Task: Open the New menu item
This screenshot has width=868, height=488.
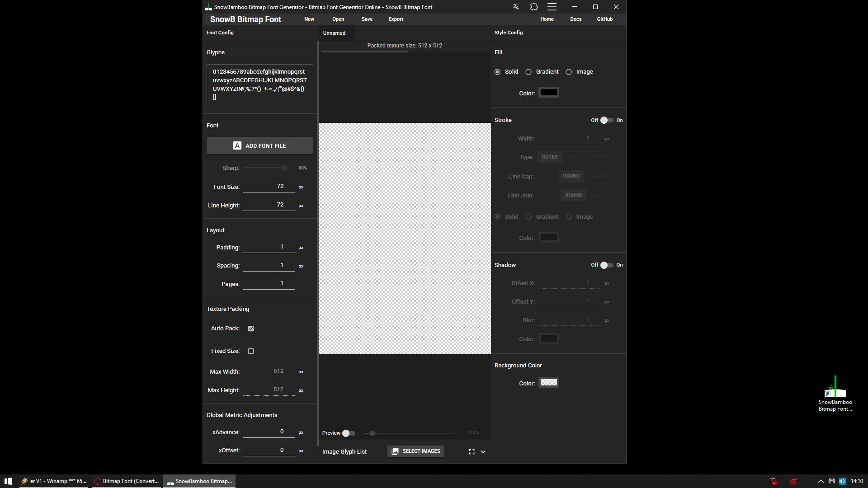Action: tap(309, 19)
